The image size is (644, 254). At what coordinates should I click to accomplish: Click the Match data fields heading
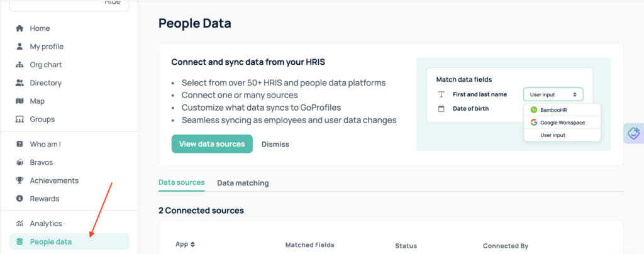pos(464,79)
